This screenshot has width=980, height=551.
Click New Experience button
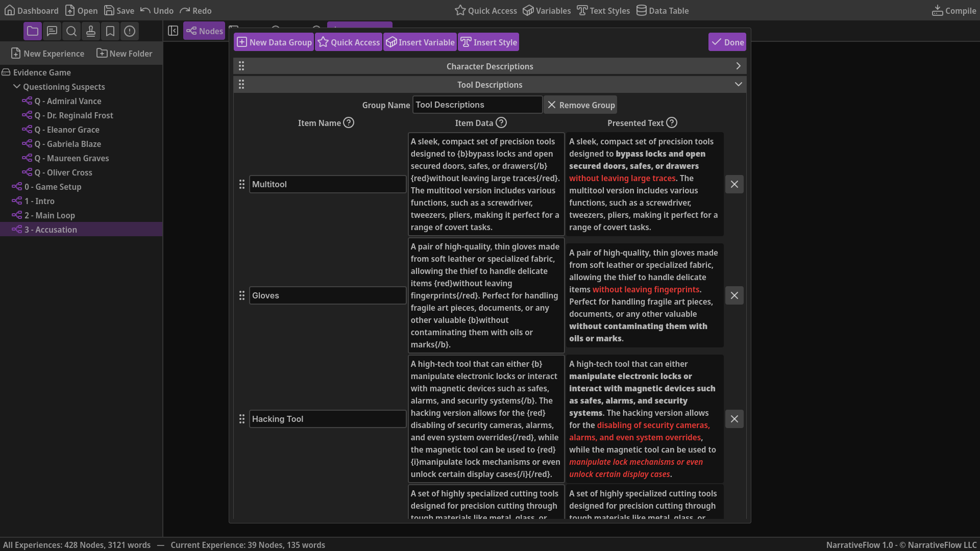[48, 54]
